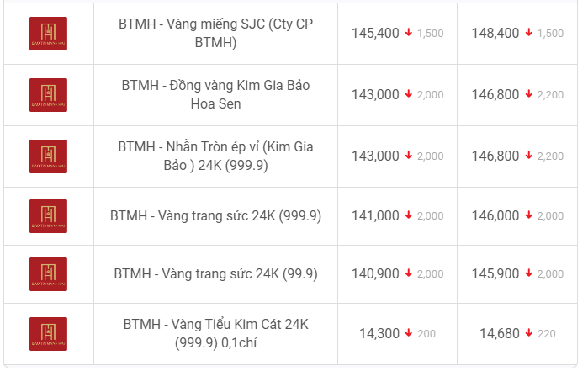Click the BTMH logo beside Vàng Tiểu Kim Cát
588x371 pixels.
pos(49,334)
